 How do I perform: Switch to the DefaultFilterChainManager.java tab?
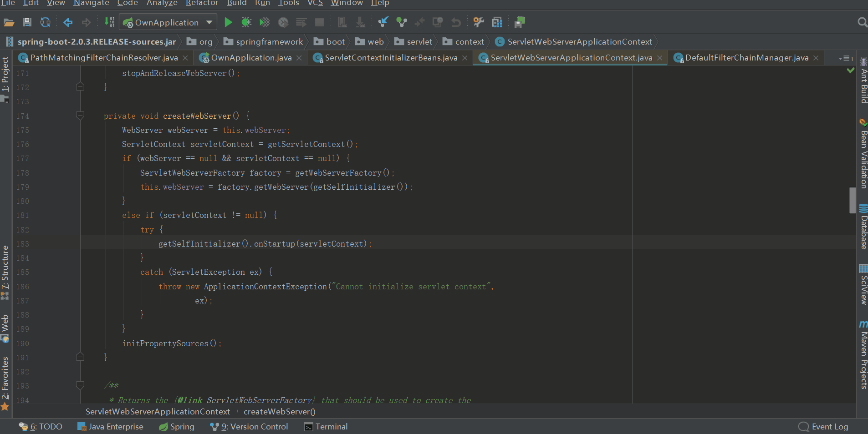click(747, 58)
